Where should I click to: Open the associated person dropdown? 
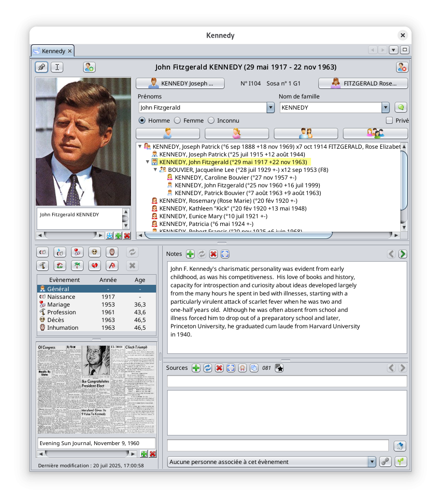point(372,462)
